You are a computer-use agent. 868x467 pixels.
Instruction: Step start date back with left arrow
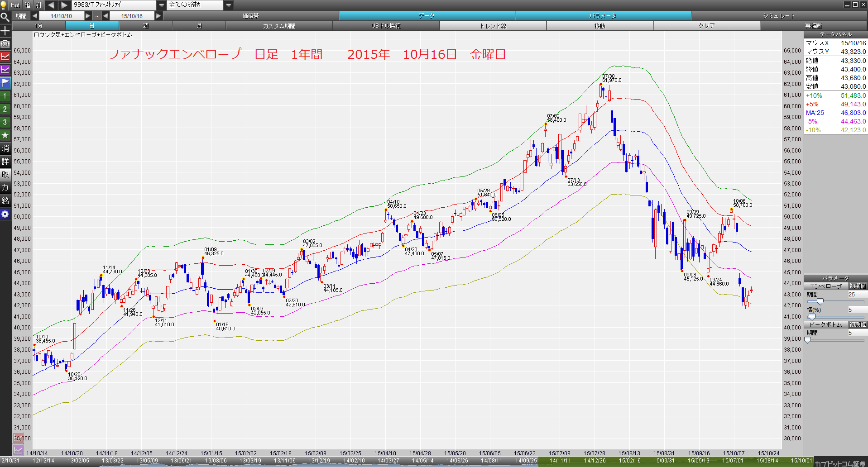(35, 16)
